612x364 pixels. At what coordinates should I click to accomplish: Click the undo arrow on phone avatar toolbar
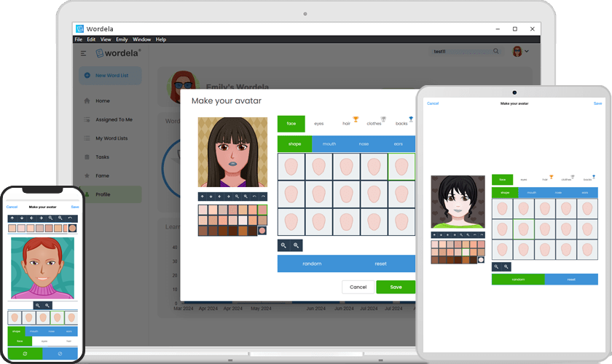pyautogui.click(x=70, y=218)
